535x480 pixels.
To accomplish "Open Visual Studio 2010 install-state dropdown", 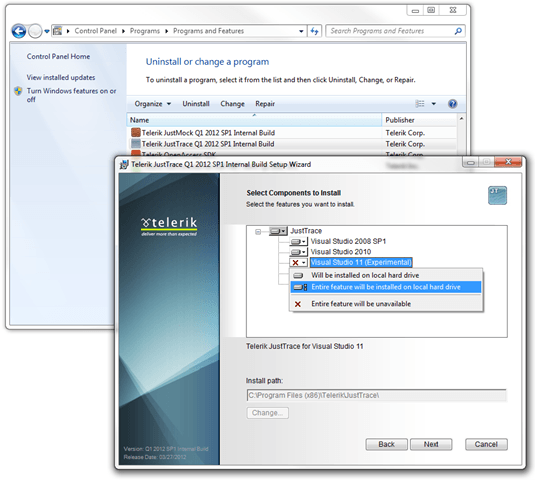I will (x=299, y=252).
